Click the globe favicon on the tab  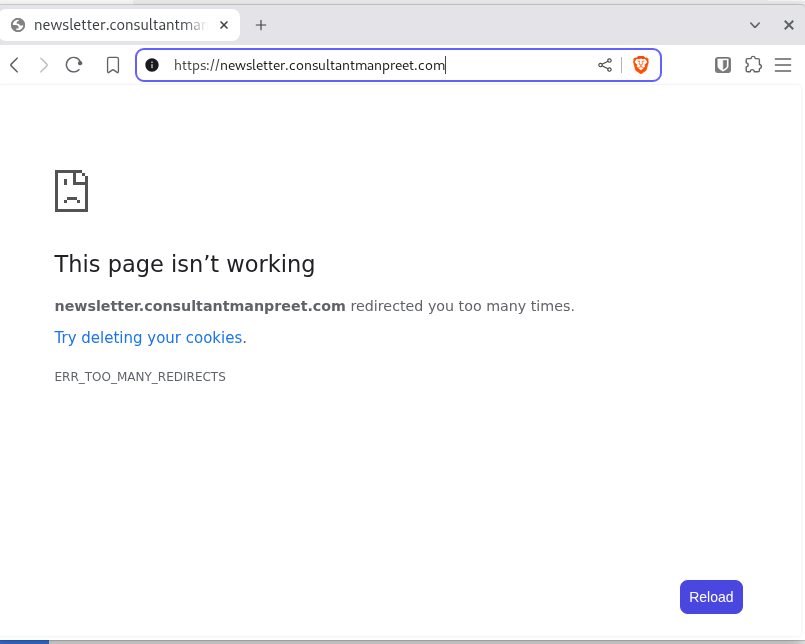[18, 25]
